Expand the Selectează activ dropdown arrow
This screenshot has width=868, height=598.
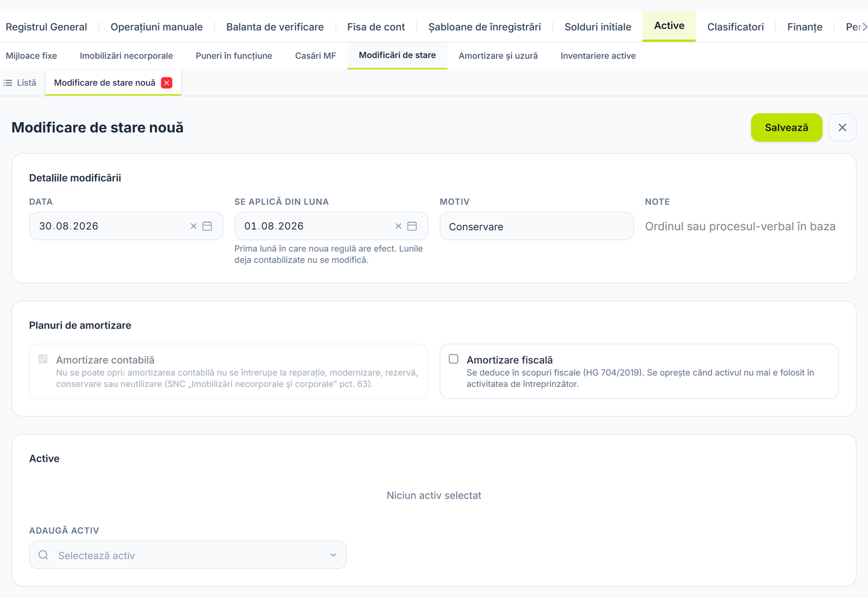tap(333, 555)
